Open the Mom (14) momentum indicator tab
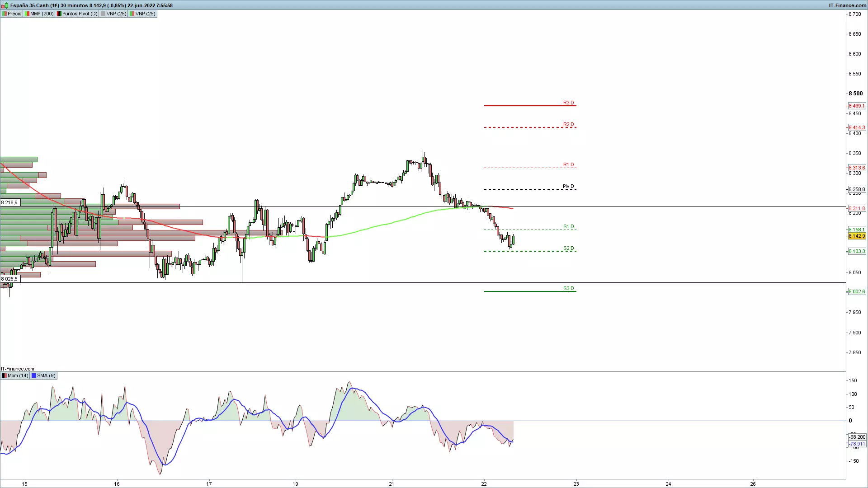This screenshot has width=868, height=488. point(15,375)
